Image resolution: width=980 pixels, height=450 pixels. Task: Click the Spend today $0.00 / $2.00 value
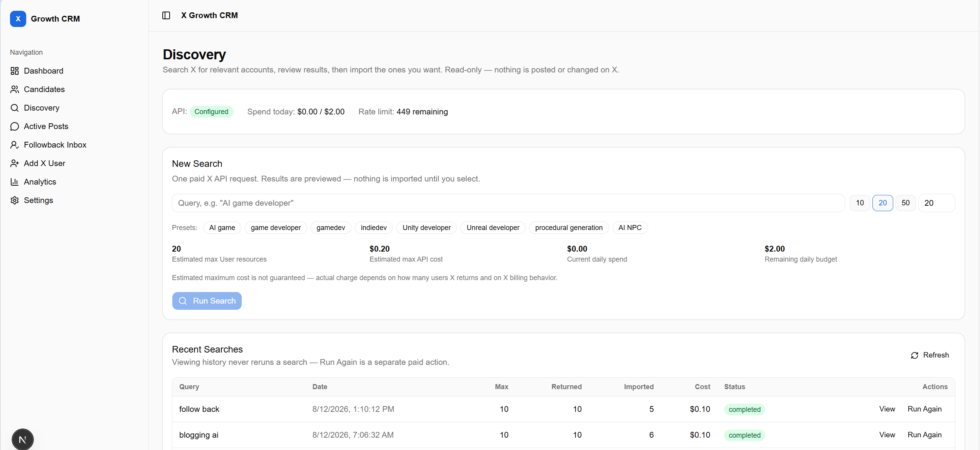tap(321, 112)
